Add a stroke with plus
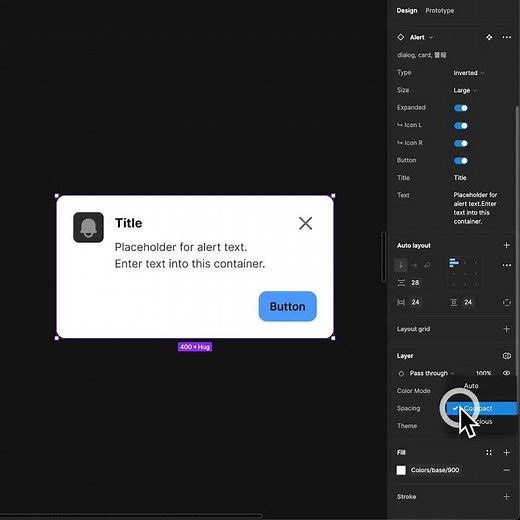 click(x=506, y=497)
